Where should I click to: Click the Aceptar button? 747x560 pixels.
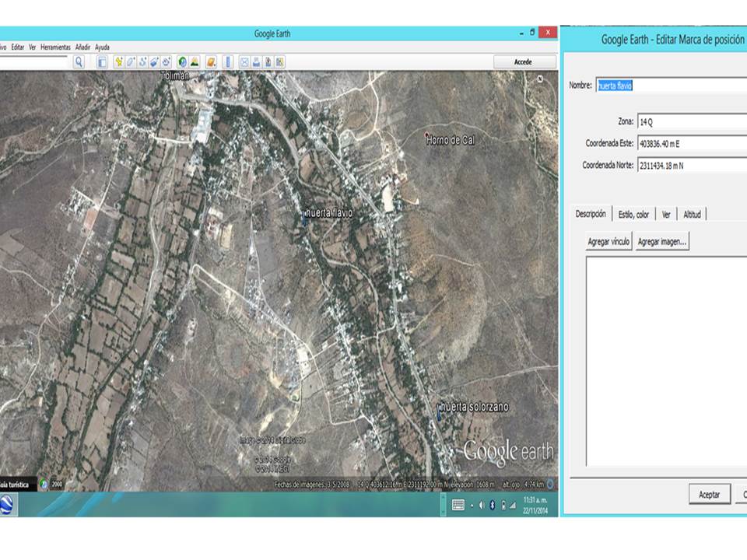point(709,495)
